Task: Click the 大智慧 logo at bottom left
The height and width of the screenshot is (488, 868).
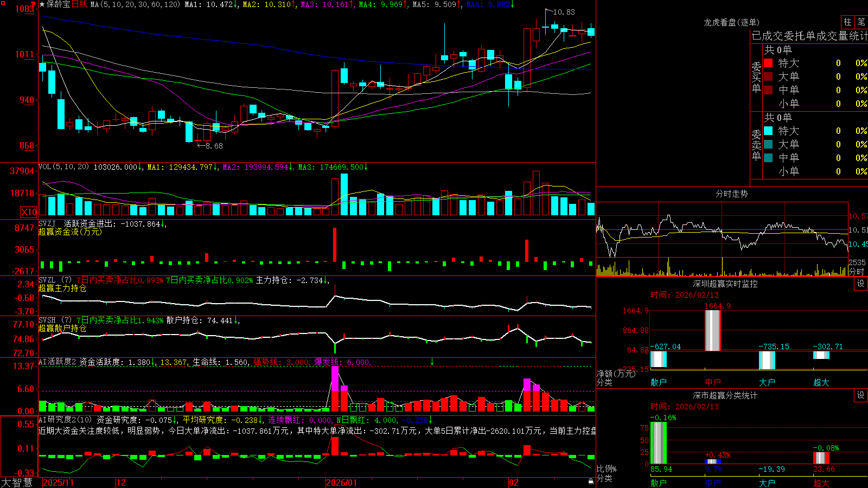Action: click(x=17, y=482)
